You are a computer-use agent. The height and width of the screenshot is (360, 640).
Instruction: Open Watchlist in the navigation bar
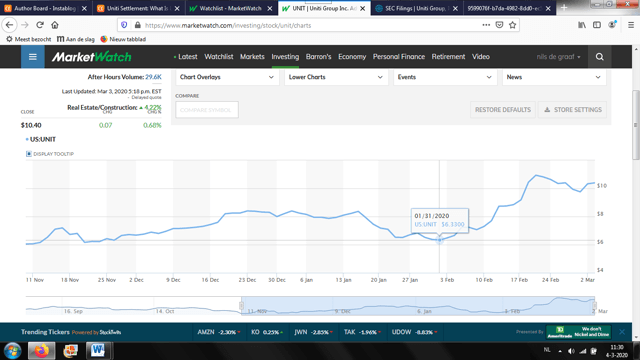pos(219,57)
